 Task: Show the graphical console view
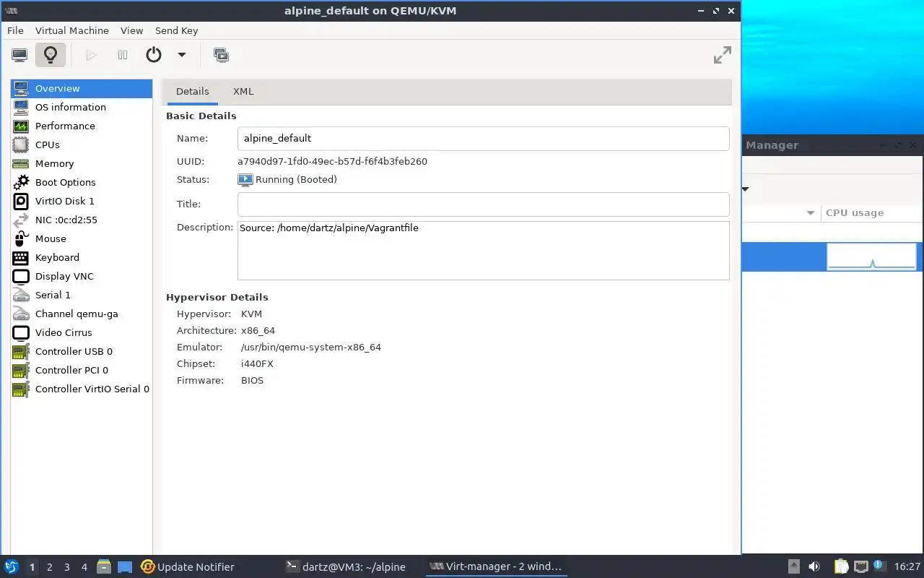click(x=19, y=55)
